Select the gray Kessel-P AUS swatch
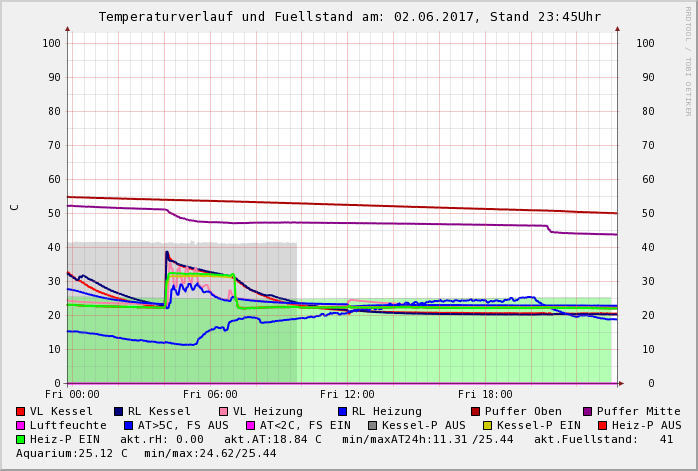The image size is (698, 471). (x=373, y=425)
